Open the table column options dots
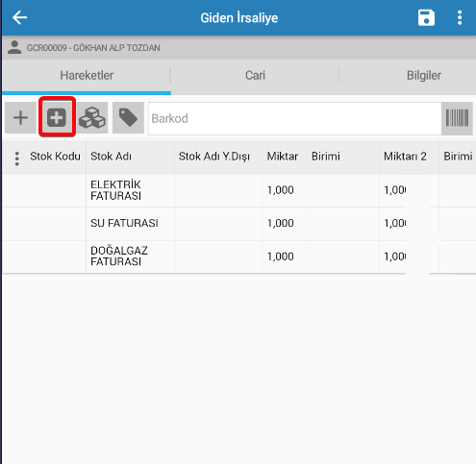Image resolution: width=476 pixels, height=464 pixels. tap(17, 159)
